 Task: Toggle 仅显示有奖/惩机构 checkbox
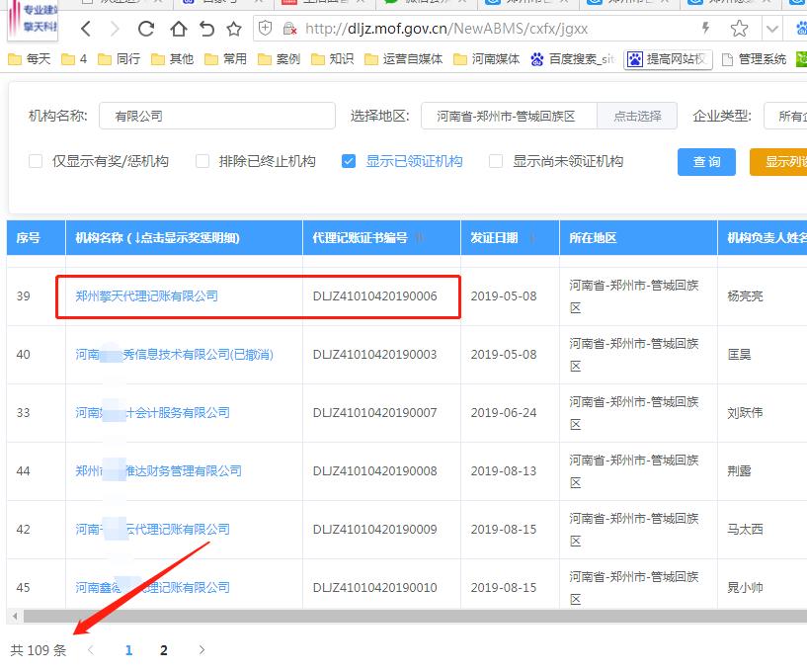(36, 161)
